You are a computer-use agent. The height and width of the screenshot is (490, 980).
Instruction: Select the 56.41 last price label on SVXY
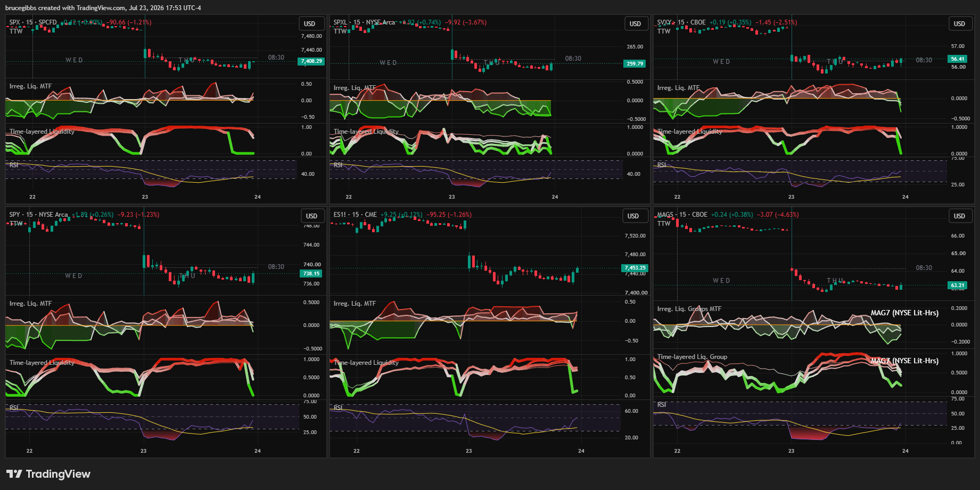(x=958, y=59)
